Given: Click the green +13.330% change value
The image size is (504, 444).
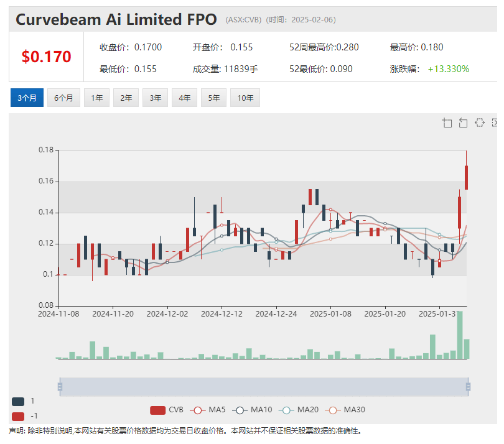Looking at the screenshot, I should [449, 69].
